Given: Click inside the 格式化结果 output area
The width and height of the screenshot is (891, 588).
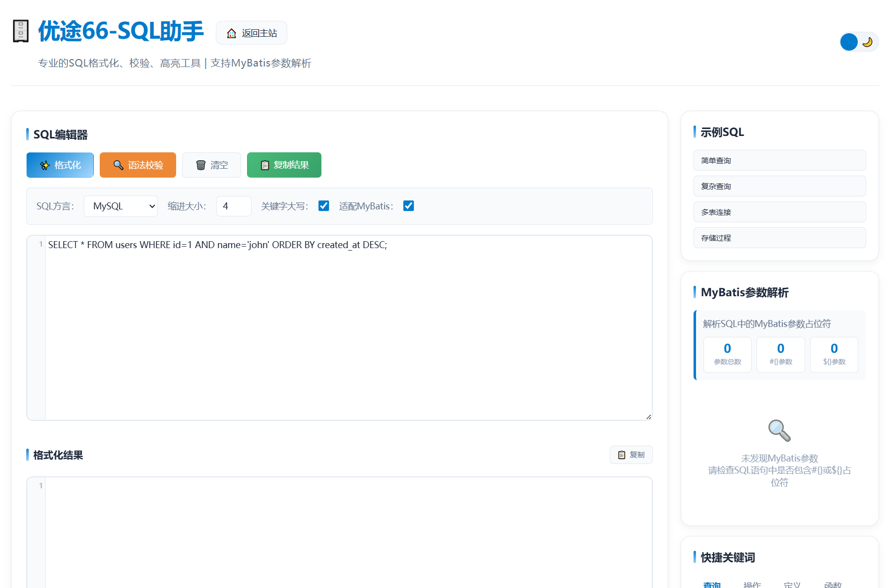Looking at the screenshot, I should 348,532.
